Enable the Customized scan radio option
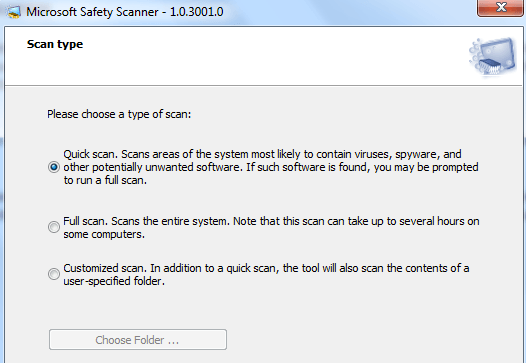This screenshot has height=363, width=526. [54, 274]
